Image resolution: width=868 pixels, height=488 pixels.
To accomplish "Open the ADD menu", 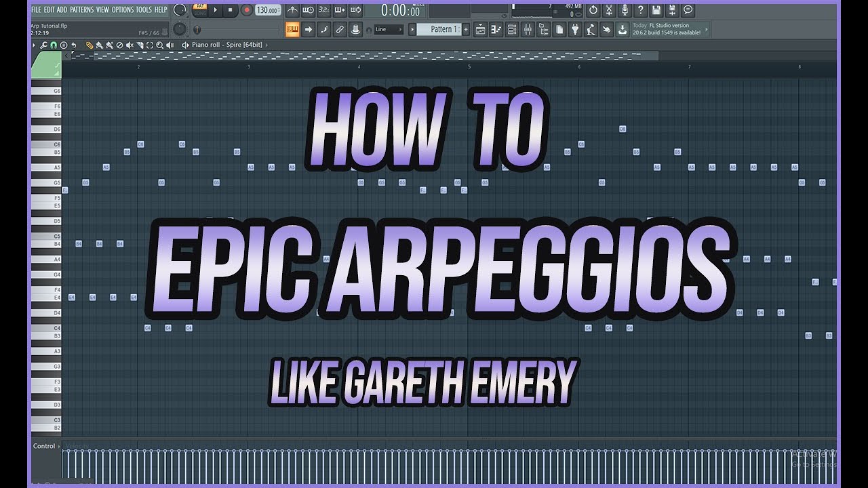I will click(62, 9).
